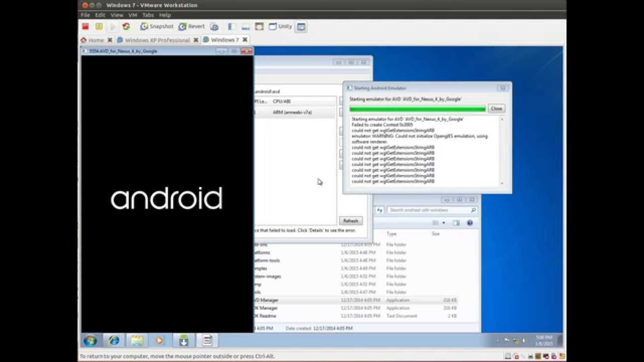
Task: Select the SDK Readme file row
Action: tap(356, 316)
